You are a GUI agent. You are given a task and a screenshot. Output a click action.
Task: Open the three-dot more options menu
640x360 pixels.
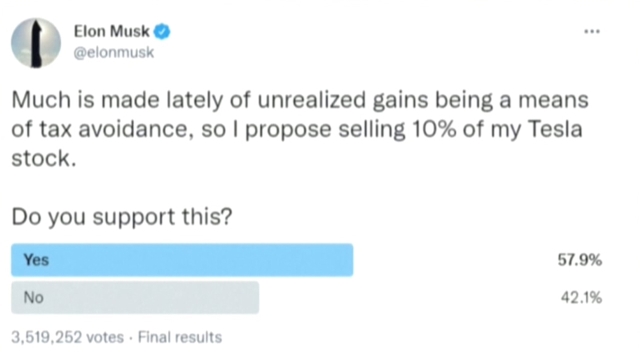pyautogui.click(x=592, y=31)
